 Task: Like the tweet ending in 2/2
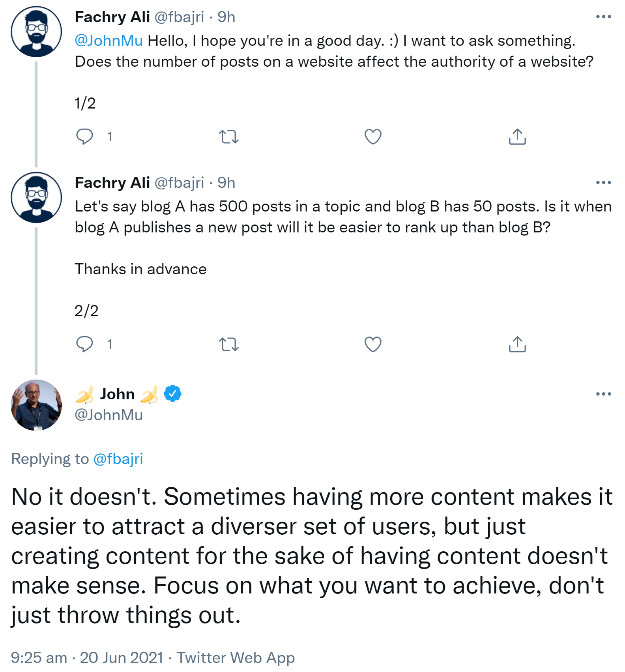point(373,344)
